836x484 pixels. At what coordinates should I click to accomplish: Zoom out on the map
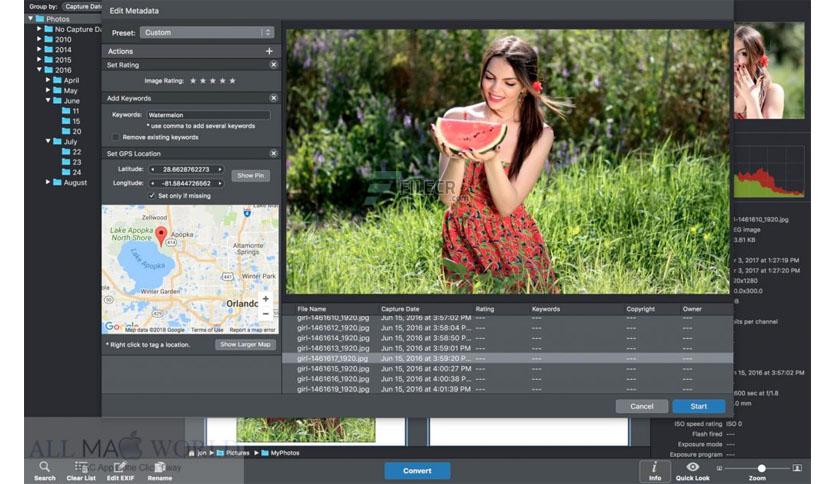click(266, 313)
